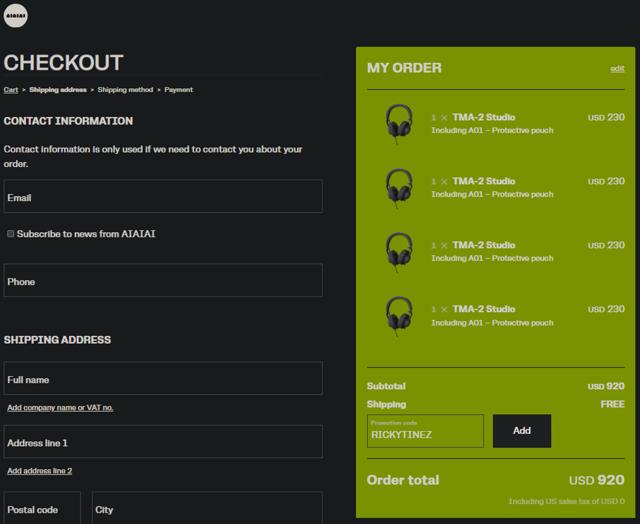Click Add button for promotion code

522,431
